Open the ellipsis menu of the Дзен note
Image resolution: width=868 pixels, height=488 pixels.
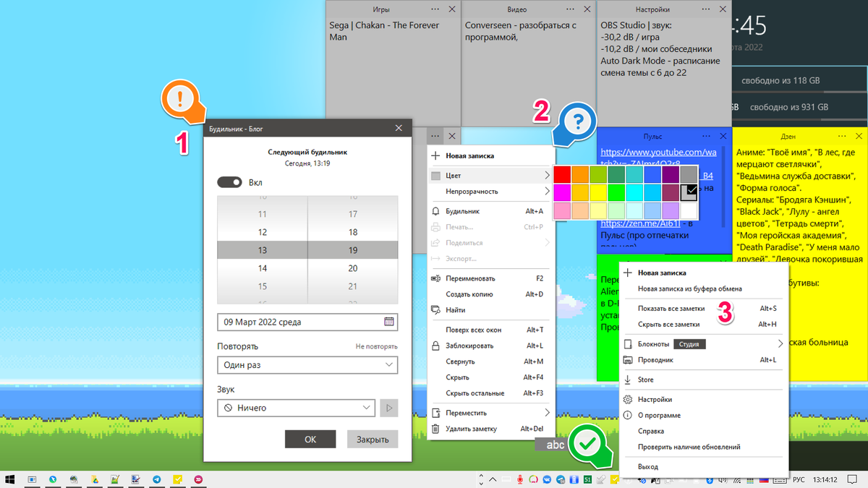(842, 136)
